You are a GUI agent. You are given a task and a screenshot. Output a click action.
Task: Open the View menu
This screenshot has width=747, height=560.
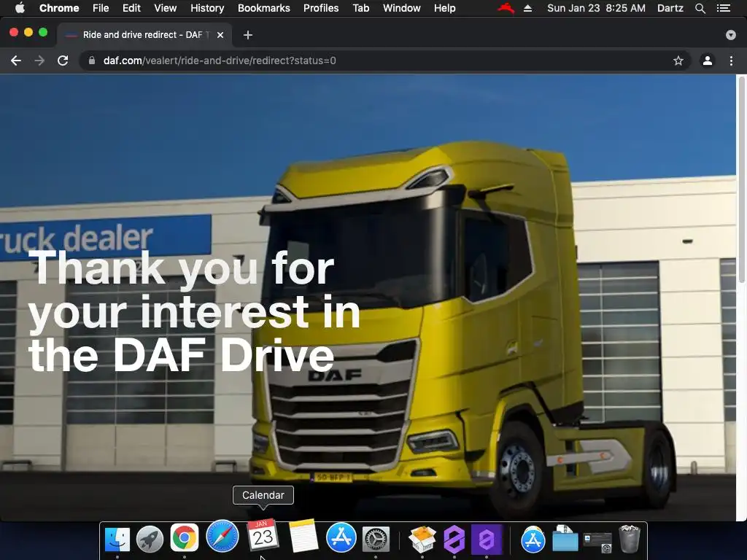(x=166, y=8)
